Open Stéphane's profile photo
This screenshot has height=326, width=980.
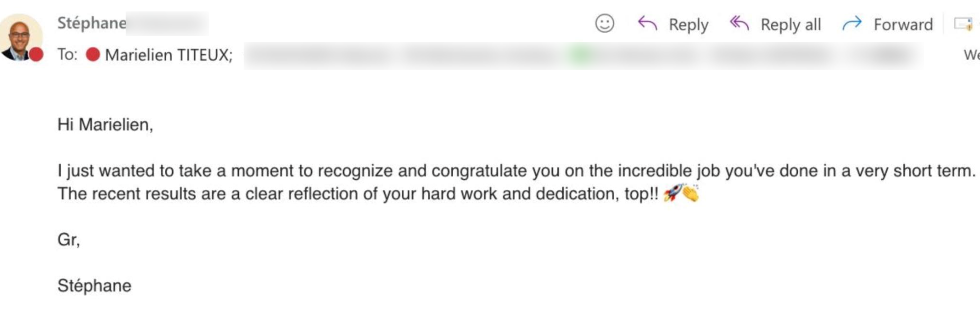click(x=21, y=37)
